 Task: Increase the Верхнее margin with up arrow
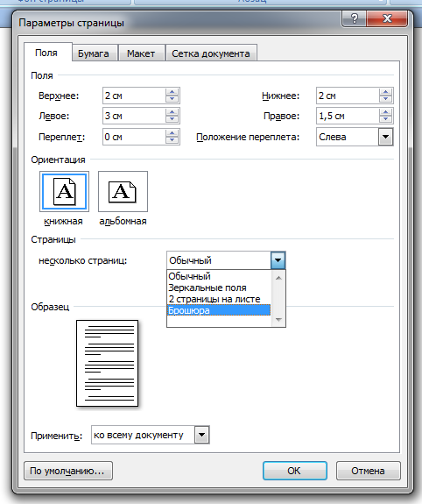point(172,92)
